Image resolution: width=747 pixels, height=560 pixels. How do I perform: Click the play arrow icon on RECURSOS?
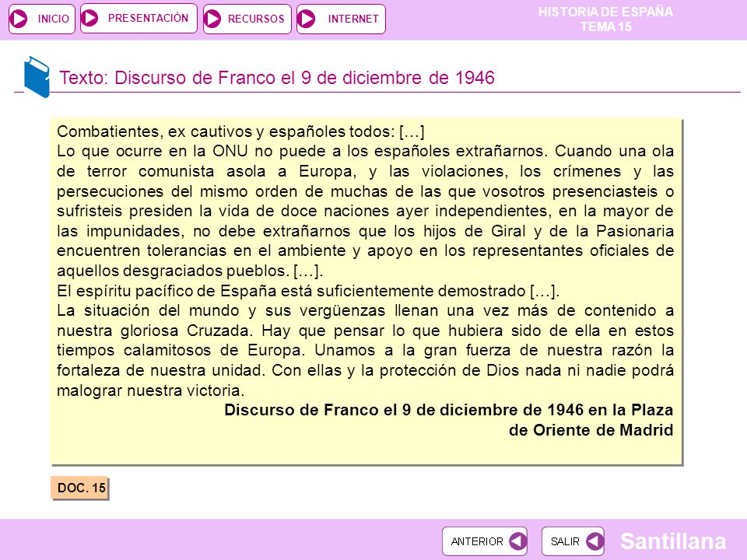(x=212, y=19)
